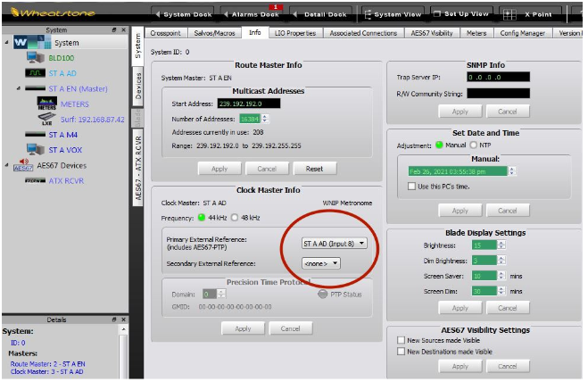Adjust the Dim Brightness spinner
588x382 pixels.
coord(501,261)
